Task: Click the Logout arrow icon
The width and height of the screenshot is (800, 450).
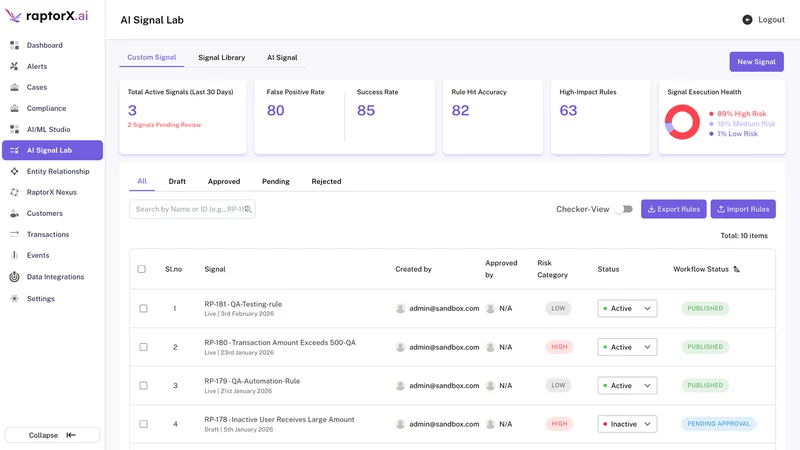Action: click(x=747, y=20)
